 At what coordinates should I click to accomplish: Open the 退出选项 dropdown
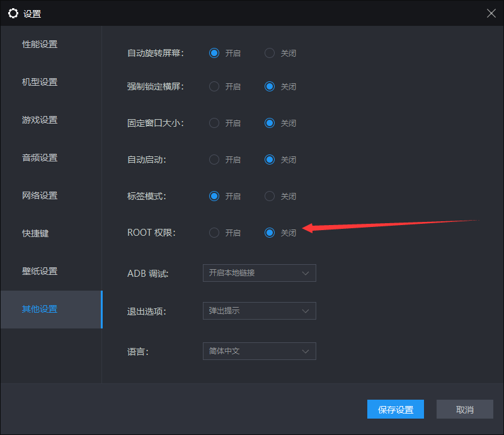click(259, 311)
